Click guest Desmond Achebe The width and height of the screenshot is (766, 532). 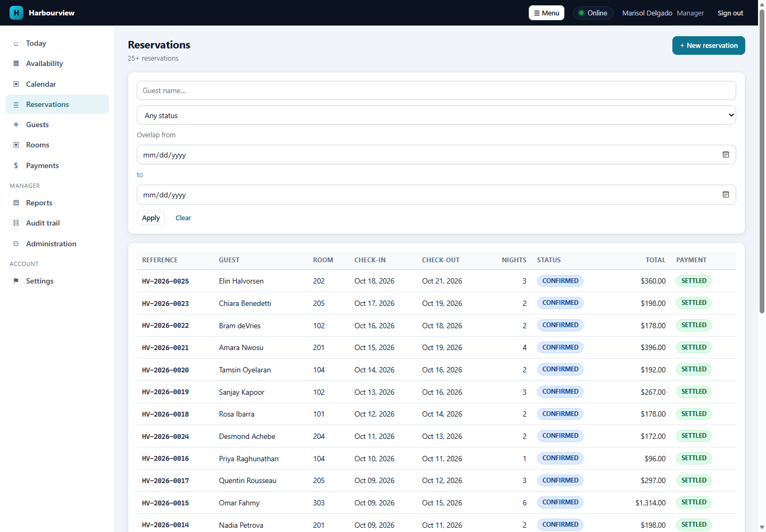point(247,436)
